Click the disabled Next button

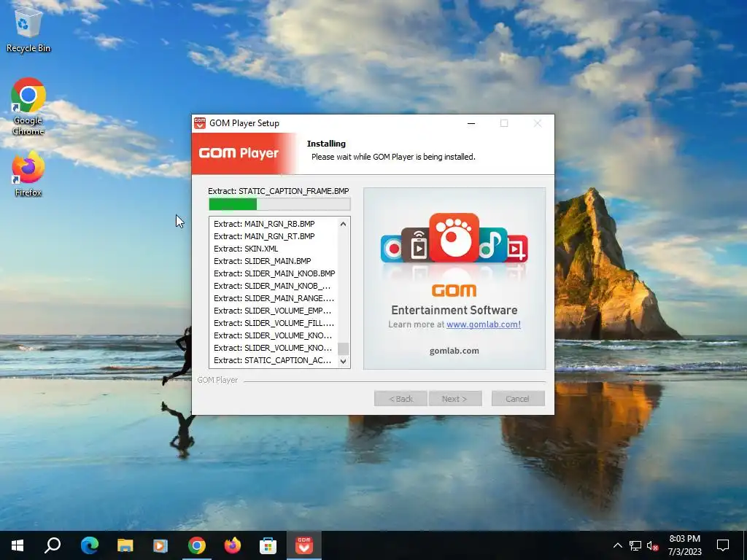455,399
